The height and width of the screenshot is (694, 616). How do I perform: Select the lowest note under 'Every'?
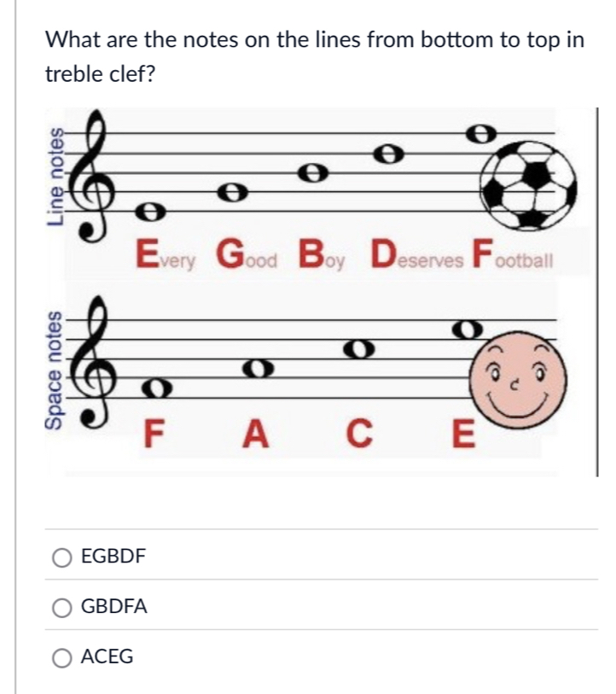[x=148, y=210]
